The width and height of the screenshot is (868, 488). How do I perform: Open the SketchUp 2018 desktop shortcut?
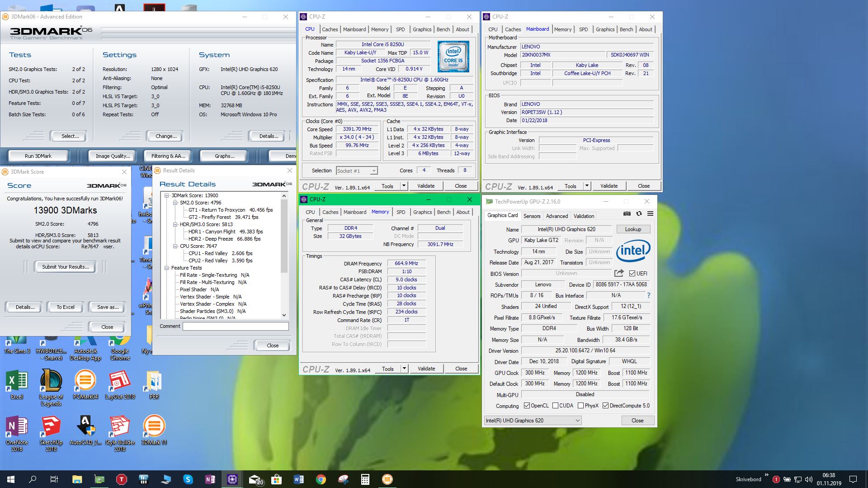51,433
